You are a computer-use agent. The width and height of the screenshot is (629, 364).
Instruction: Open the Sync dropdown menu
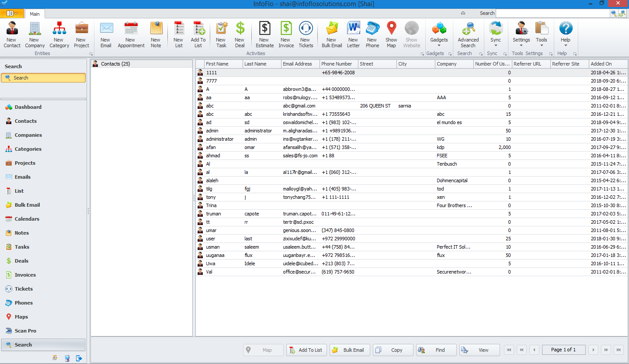495,35
